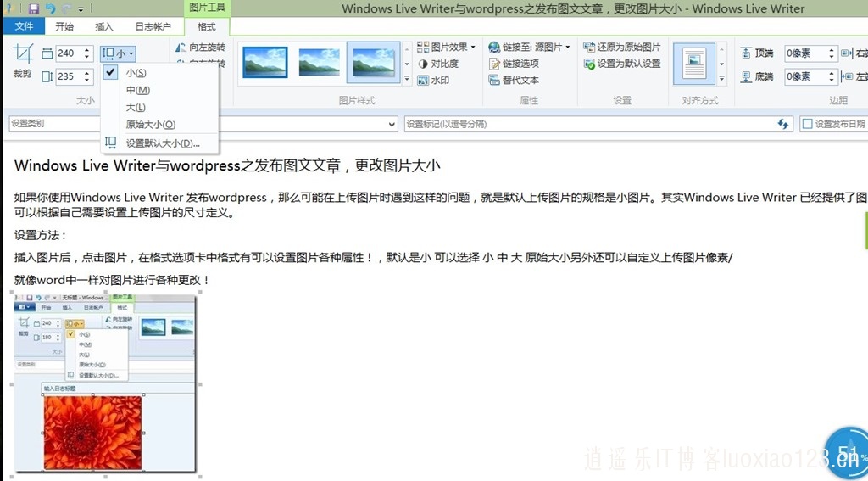Screen dimensions: 868x481
Task: Increase width with the 240 up arrow
Action: [87, 50]
